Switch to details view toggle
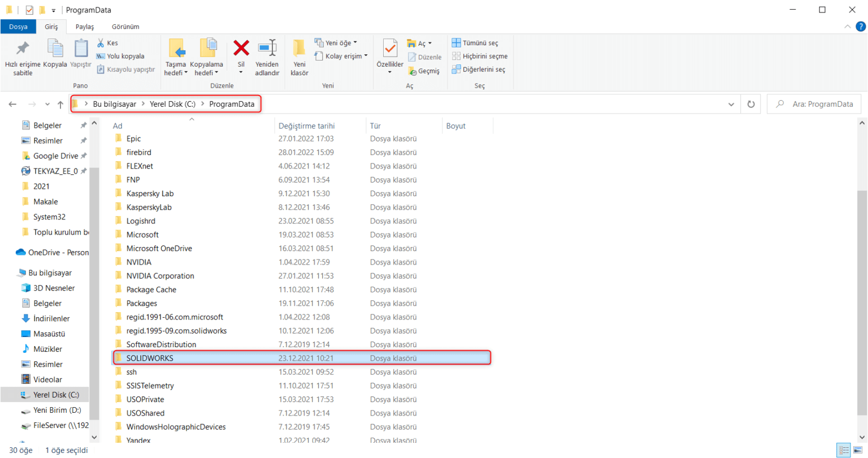The image size is (868, 458). (844, 450)
